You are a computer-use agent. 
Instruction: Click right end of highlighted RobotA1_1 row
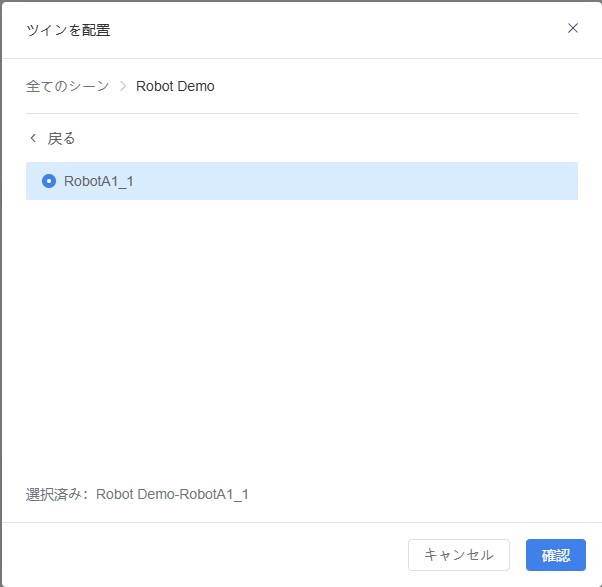coord(550,181)
